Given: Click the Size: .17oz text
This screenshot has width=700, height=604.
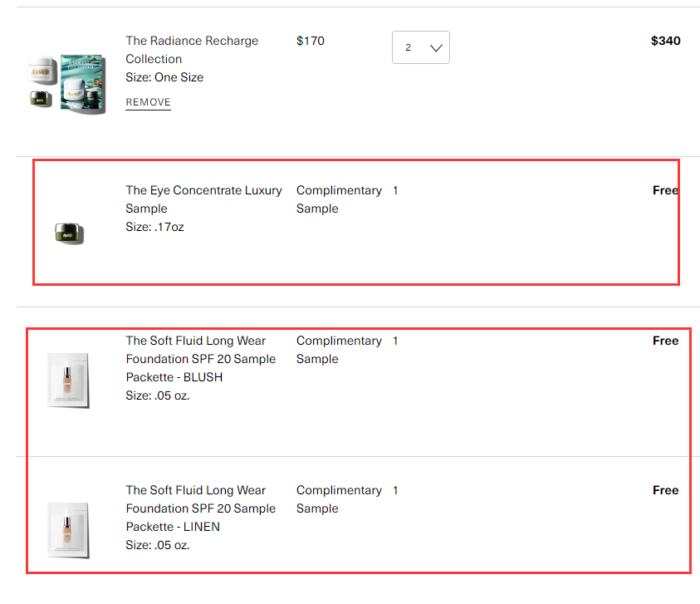Looking at the screenshot, I should click(154, 227).
